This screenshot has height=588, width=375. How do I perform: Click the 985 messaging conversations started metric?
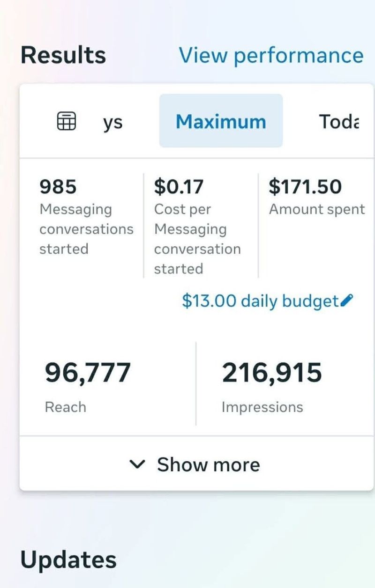(58, 187)
